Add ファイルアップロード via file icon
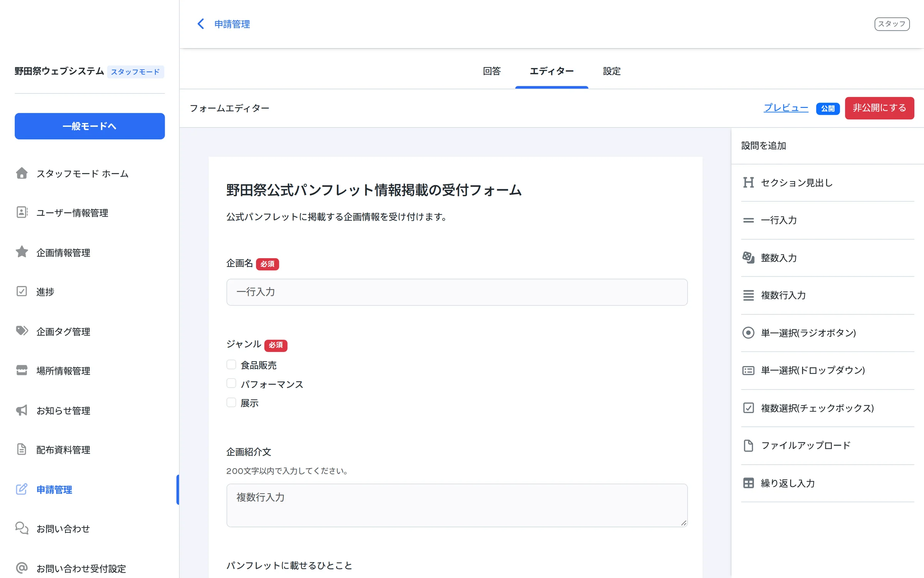Screen dimensions: 924x578 point(748,445)
